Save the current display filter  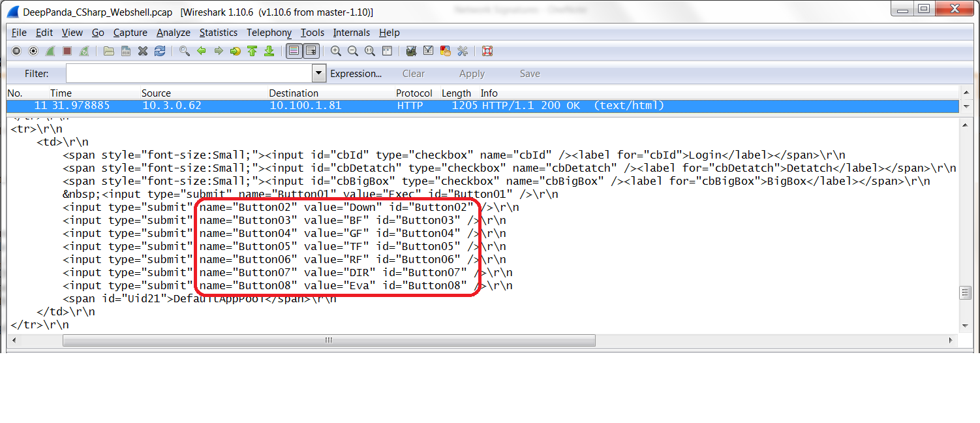(x=530, y=74)
